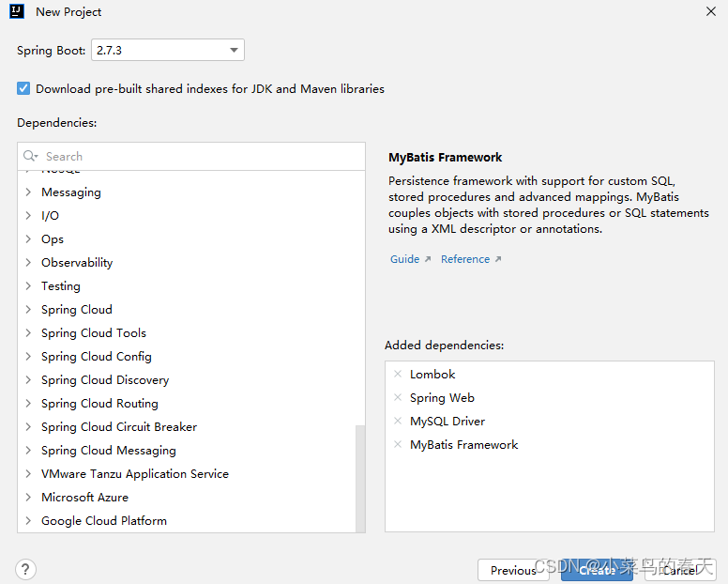Select MySQL Driver in added dependencies list

click(x=447, y=421)
